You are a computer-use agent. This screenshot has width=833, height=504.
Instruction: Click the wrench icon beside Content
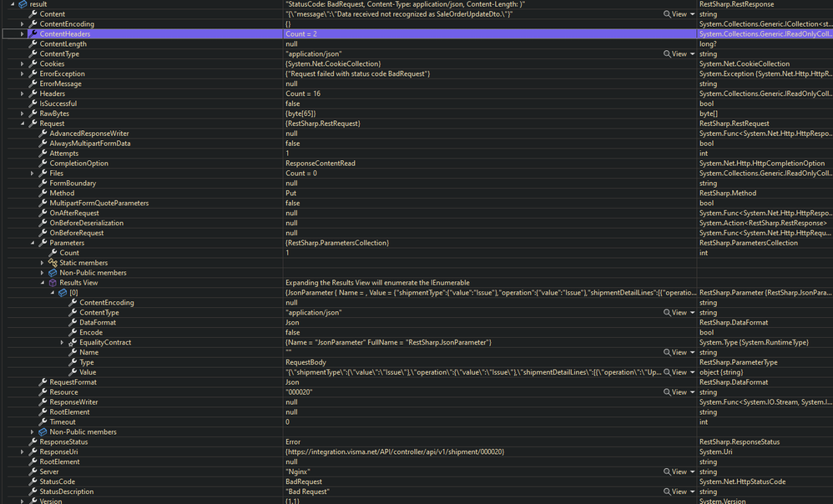(33, 14)
